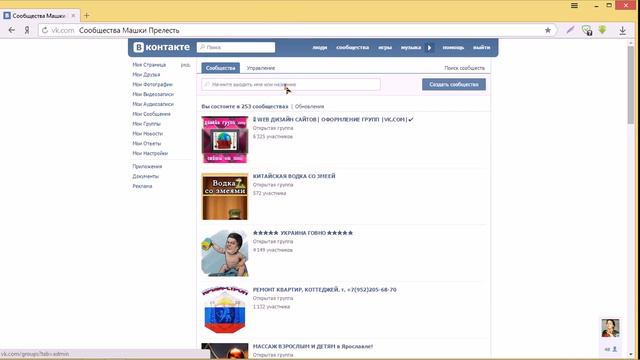Open 'Мои Аудиозаписи' in the sidebar
The height and width of the screenshot is (360, 640).
(153, 104)
